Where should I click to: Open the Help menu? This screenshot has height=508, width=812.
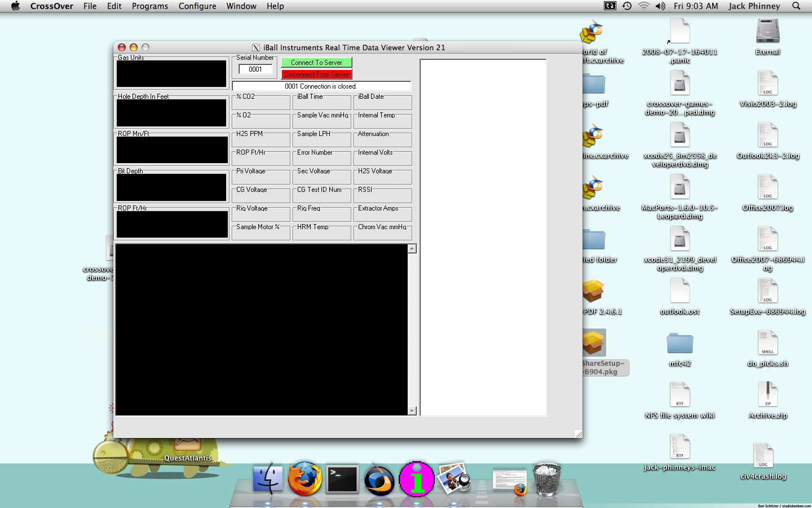point(275,6)
